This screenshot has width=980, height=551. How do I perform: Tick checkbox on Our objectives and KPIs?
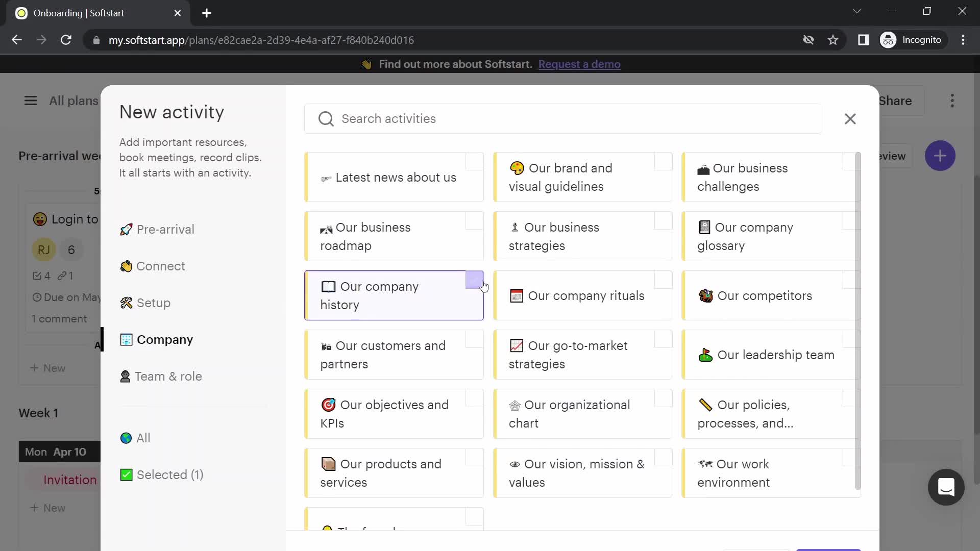tap(474, 398)
